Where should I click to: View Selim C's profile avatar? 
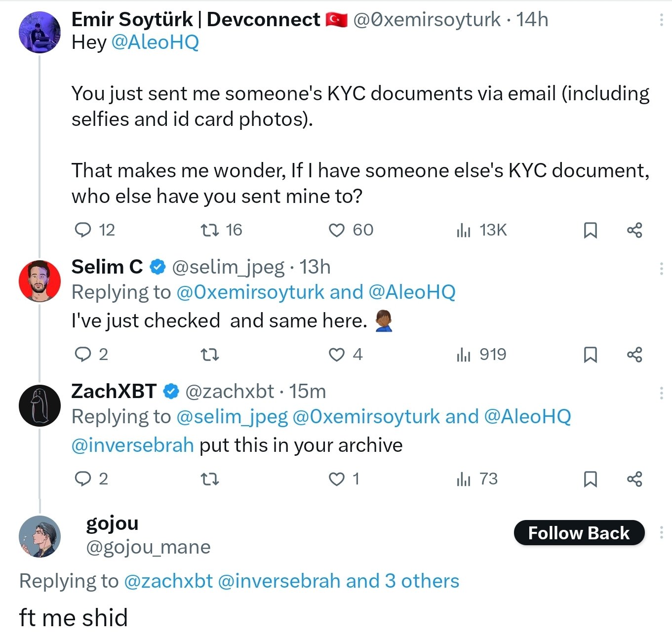pyautogui.click(x=40, y=281)
